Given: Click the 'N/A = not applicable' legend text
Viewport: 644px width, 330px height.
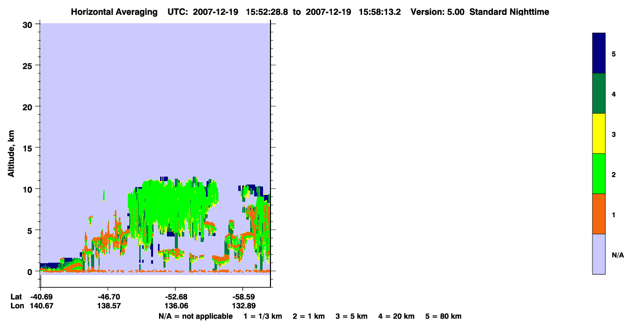Looking at the screenshot, I should tap(195, 316).
